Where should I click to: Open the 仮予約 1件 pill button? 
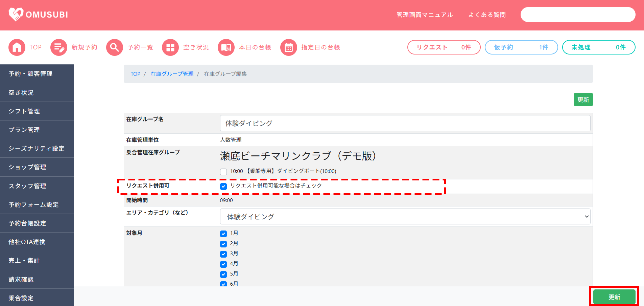coord(521,47)
